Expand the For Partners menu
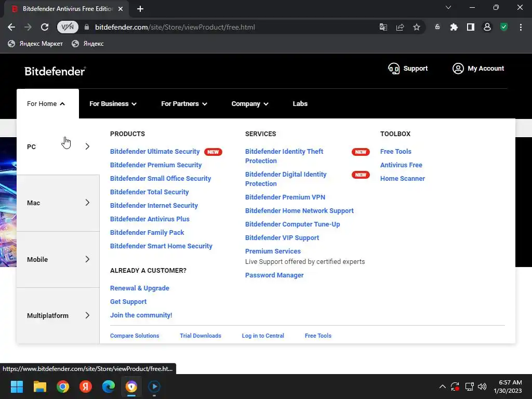Image resolution: width=532 pixels, height=399 pixels. coord(184,104)
